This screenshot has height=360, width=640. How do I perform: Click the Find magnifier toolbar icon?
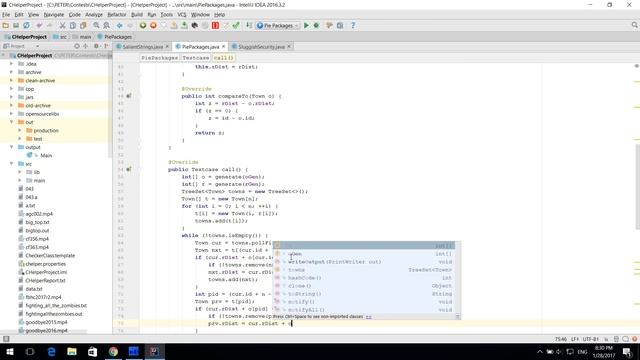tap(96, 25)
